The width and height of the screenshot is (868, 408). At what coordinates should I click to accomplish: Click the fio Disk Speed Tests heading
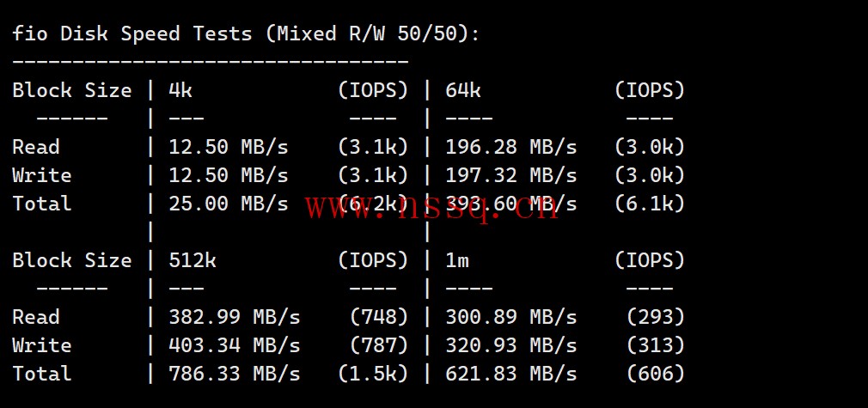pyautogui.click(x=246, y=33)
